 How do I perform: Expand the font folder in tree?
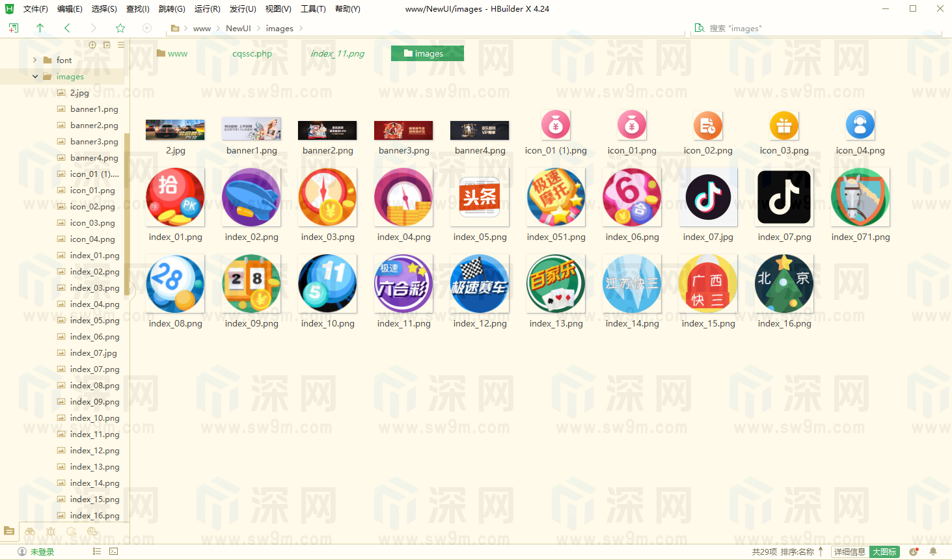(35, 60)
